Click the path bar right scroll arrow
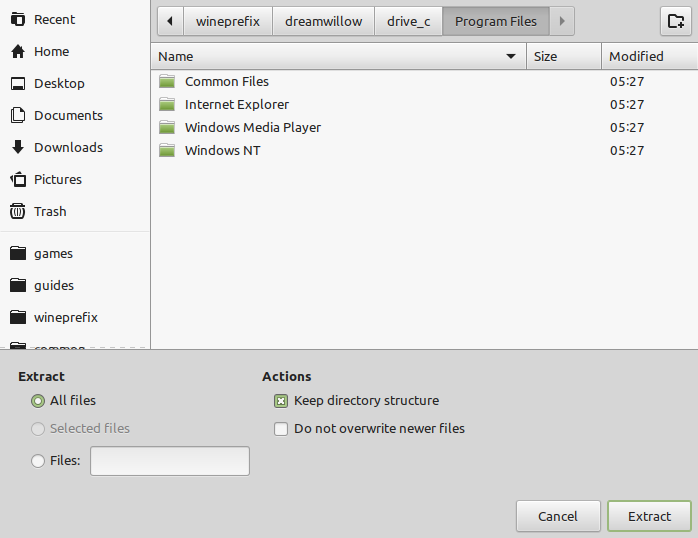This screenshot has width=698, height=538. (562, 21)
